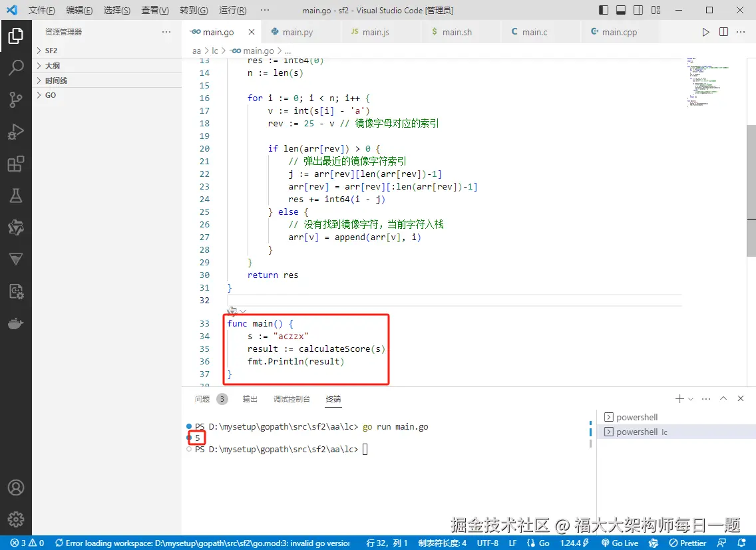Open terminal panel more actions ellipsis
Image resolution: width=756 pixels, height=550 pixels.
point(706,398)
